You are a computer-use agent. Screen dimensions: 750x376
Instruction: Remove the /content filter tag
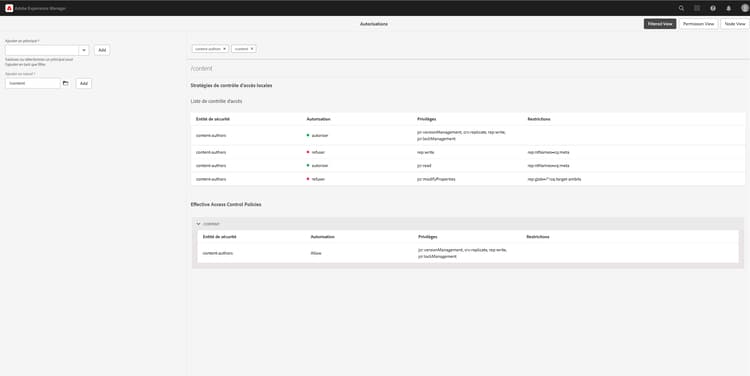tap(252, 49)
